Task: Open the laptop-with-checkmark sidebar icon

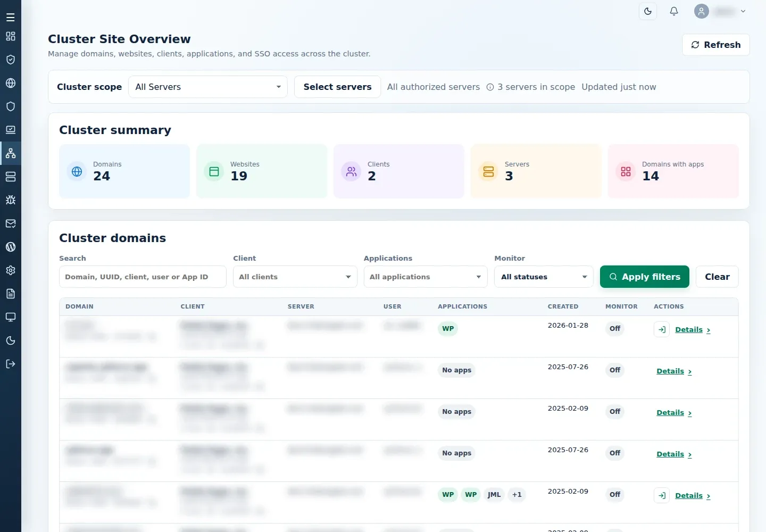Action: coord(11,130)
